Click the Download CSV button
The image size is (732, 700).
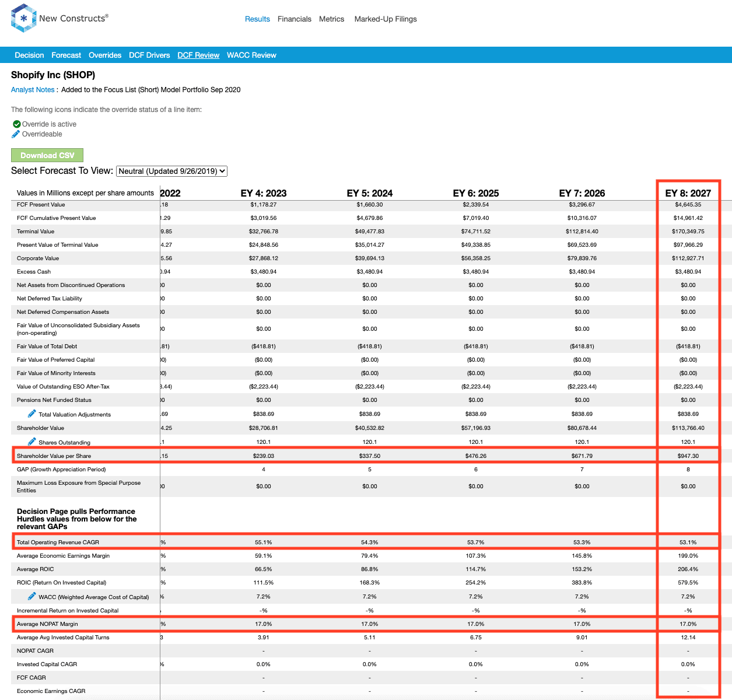[x=47, y=155]
